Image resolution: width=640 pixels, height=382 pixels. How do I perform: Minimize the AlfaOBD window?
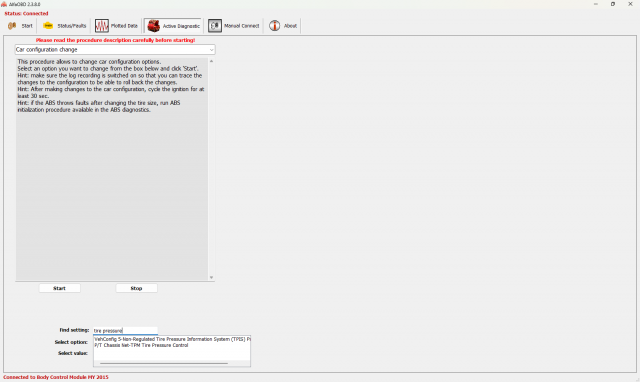click(x=596, y=4)
